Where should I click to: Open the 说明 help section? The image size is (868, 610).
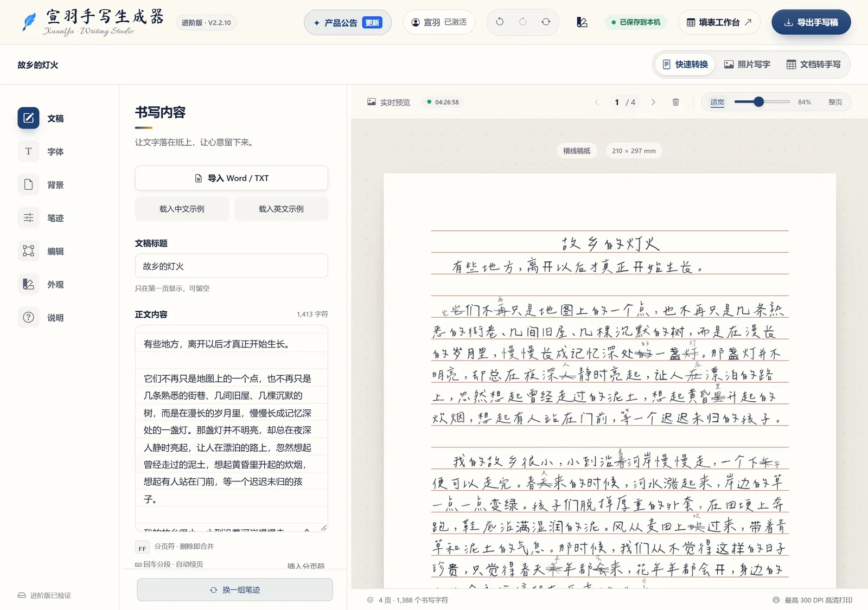pos(42,318)
